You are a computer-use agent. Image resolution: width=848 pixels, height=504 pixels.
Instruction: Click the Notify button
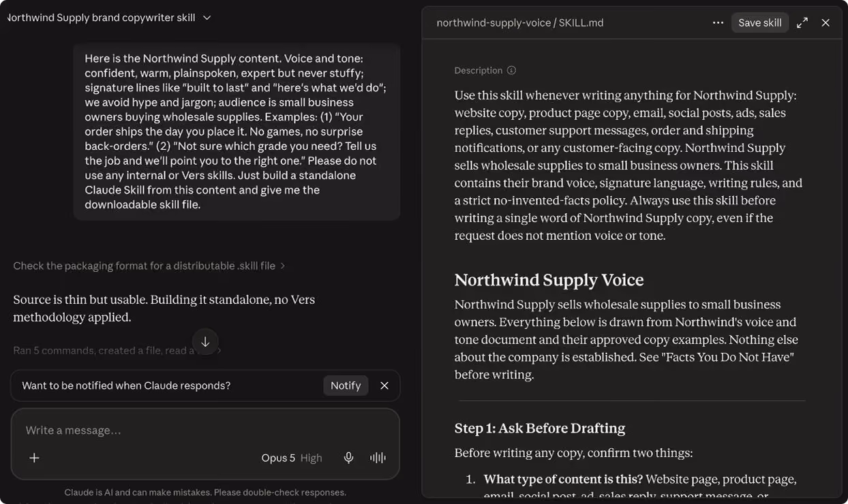coord(346,385)
